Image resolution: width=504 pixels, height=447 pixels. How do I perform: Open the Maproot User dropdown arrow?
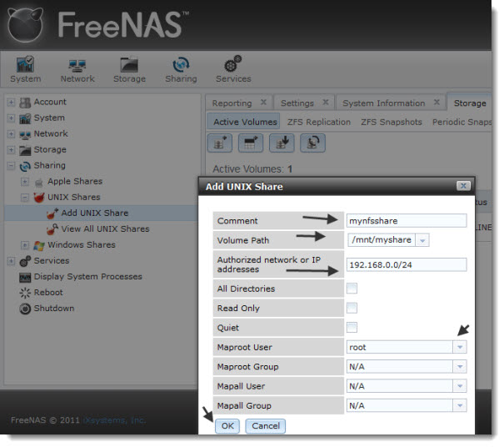460,347
